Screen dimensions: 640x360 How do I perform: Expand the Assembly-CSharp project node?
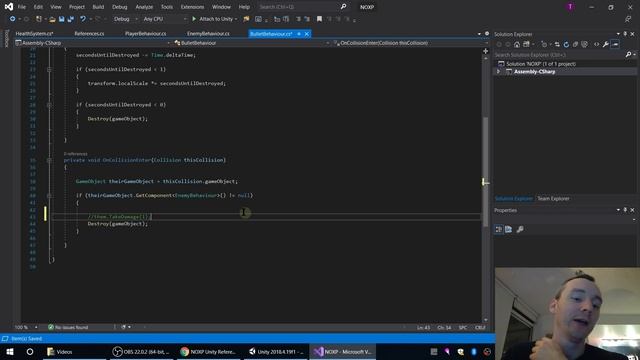point(498,72)
